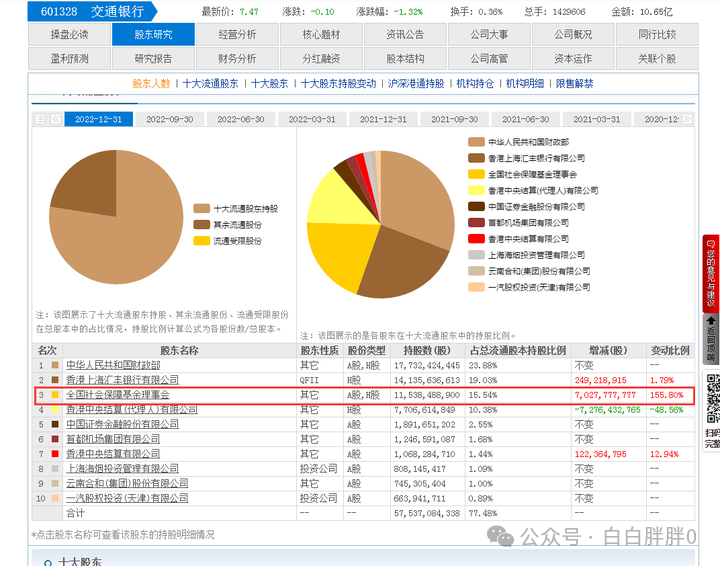
Task: Open the 资讯公告 tab
Action: pos(405,34)
